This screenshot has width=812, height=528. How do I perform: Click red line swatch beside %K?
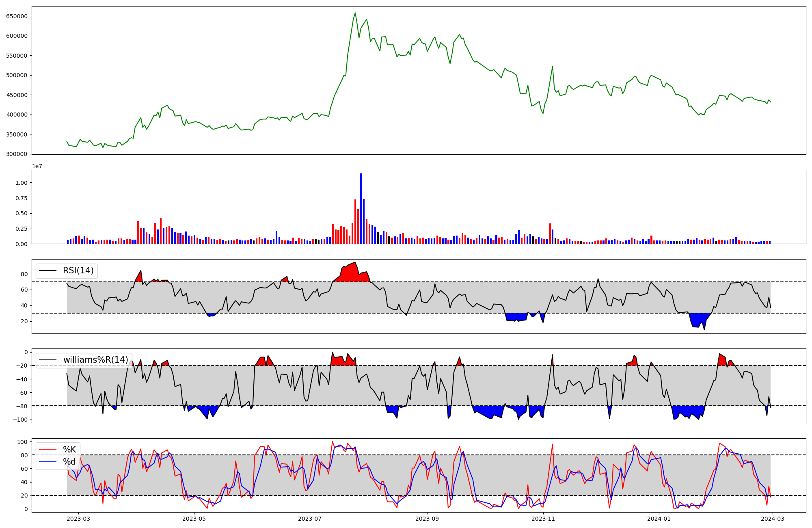(x=48, y=449)
